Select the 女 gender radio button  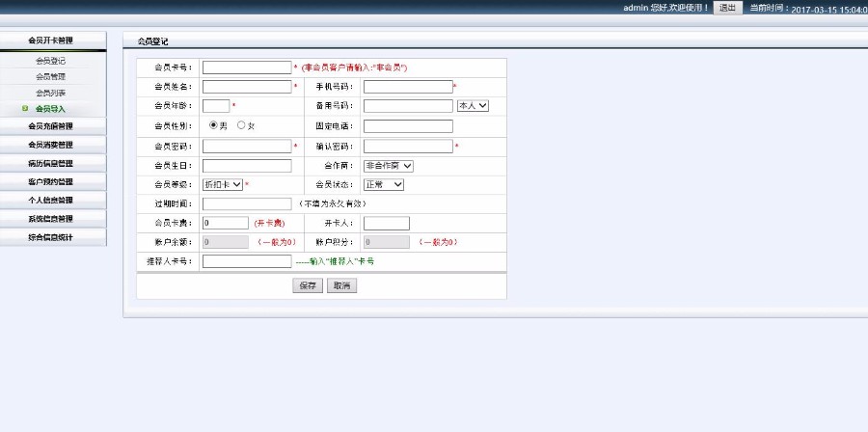pyautogui.click(x=241, y=125)
